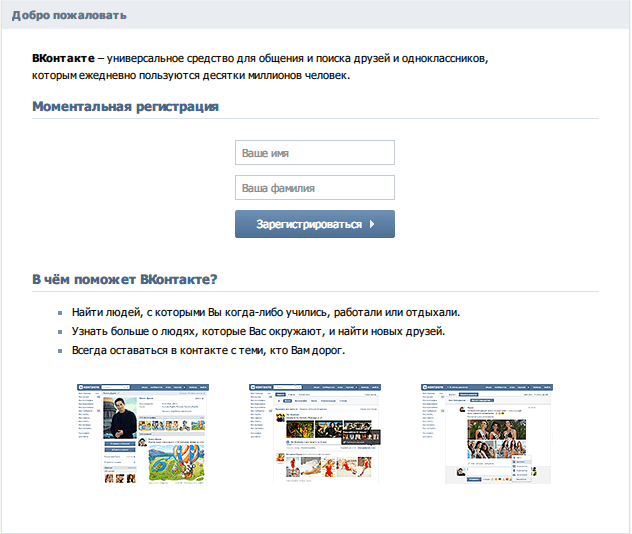632x534 pixels.
Task: Click the text 'которым ежедневно пользуются десятки миллионов человек'
Action: 190,75
